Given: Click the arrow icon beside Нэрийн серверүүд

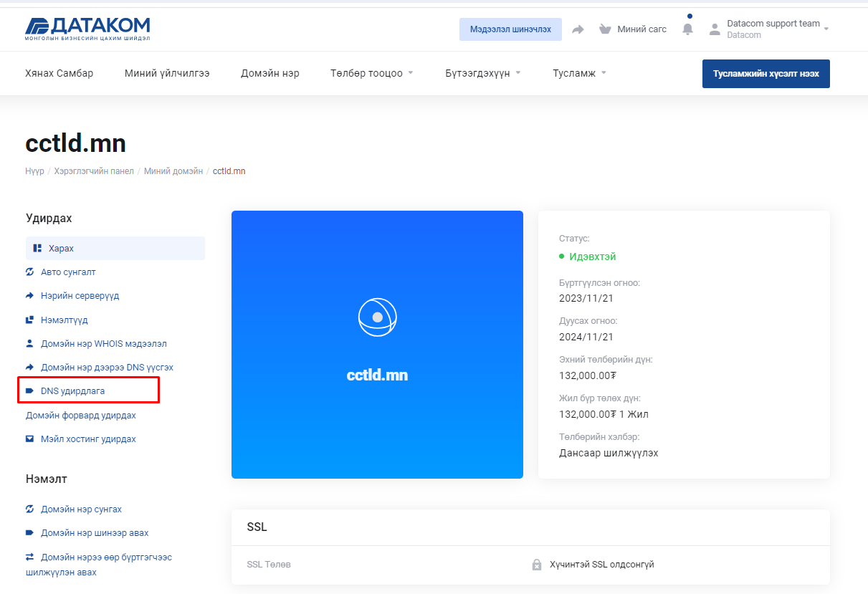Looking at the screenshot, I should tap(29, 296).
